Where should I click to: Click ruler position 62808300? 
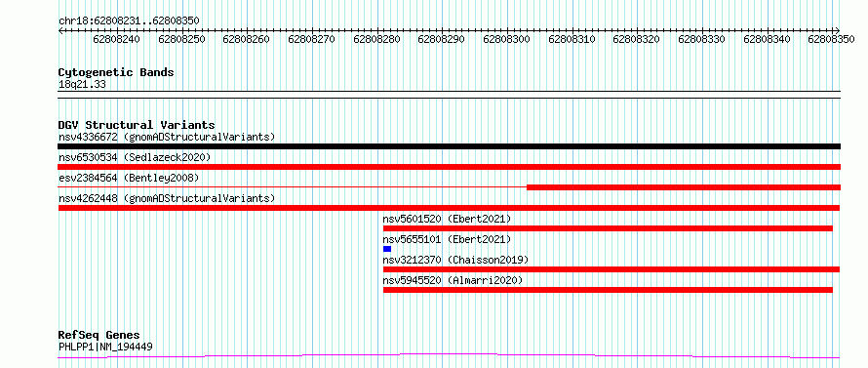[x=506, y=39]
